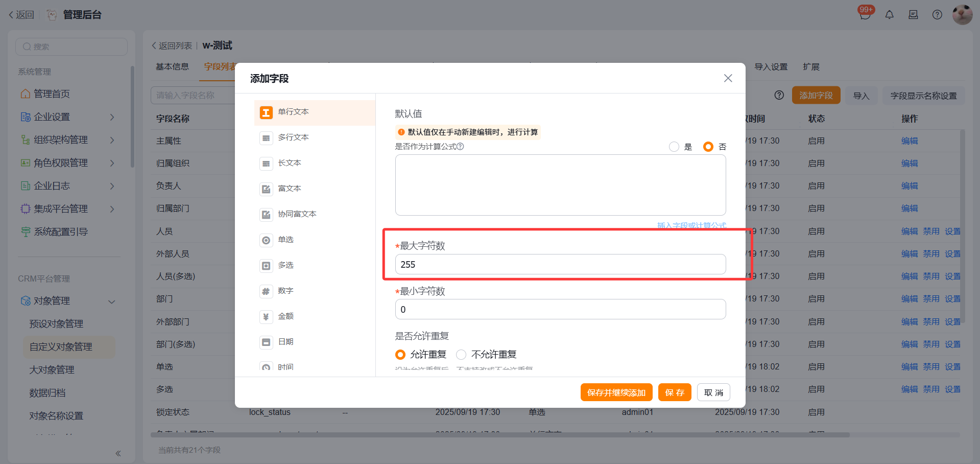Viewport: 980px width, 464px height.
Task: Click the 最大字符数 input field
Action: tap(560, 265)
